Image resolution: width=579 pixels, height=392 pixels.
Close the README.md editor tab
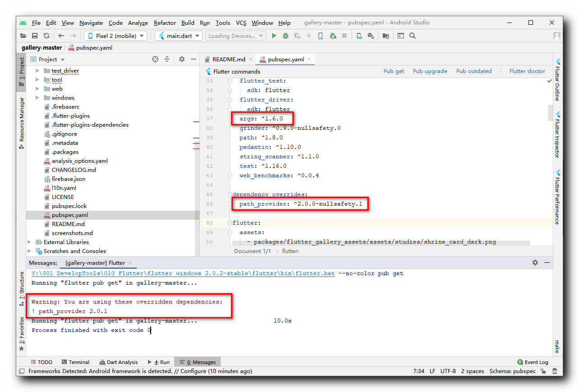tap(251, 59)
